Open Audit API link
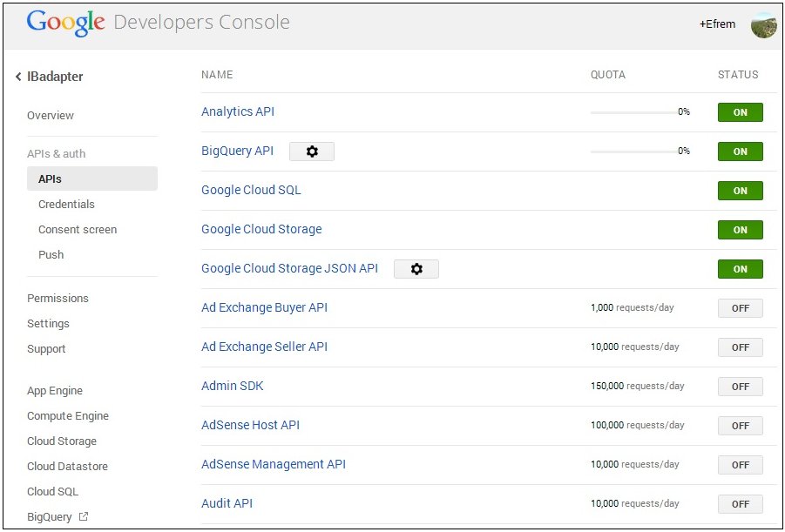Image resolution: width=785 pixels, height=532 pixels. [x=227, y=503]
